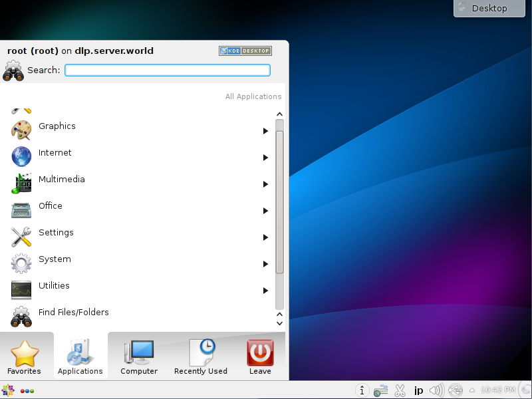Image resolution: width=532 pixels, height=399 pixels.
Task: Select the Multimedia category icon
Action: tap(20, 180)
